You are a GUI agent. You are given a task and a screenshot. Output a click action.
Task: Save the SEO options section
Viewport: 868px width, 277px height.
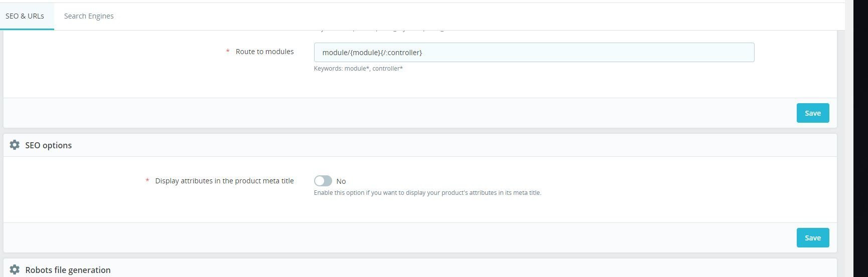coord(812,237)
